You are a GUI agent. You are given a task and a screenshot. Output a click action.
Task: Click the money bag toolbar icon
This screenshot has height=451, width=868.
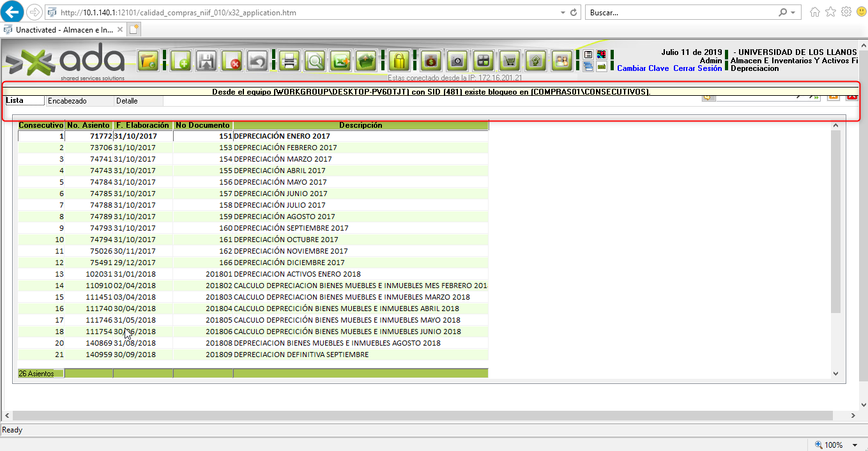tap(431, 61)
